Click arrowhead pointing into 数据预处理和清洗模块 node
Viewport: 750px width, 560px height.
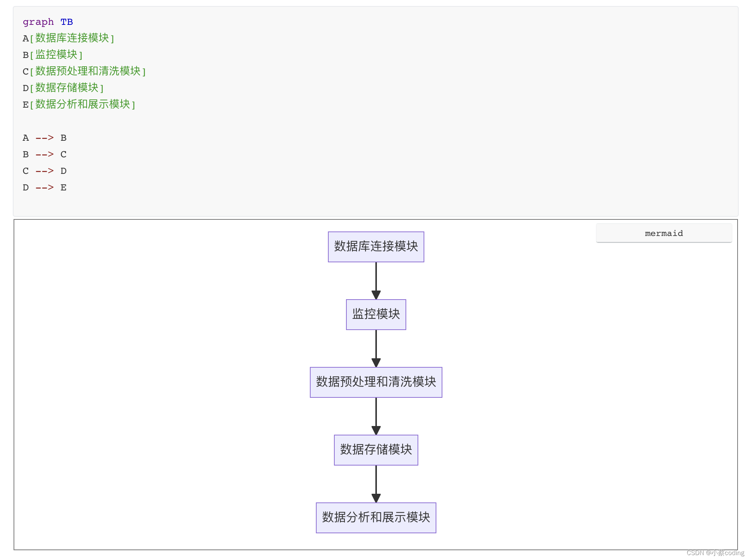point(376,363)
